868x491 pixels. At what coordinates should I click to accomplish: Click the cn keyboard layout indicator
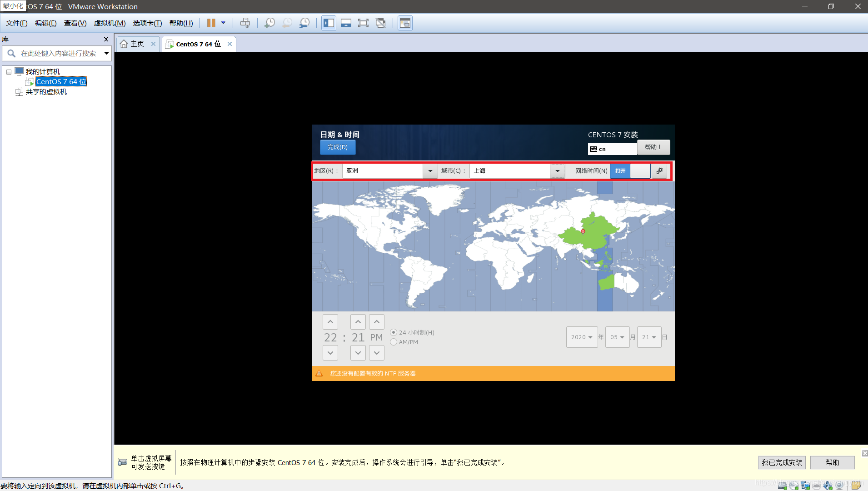612,149
